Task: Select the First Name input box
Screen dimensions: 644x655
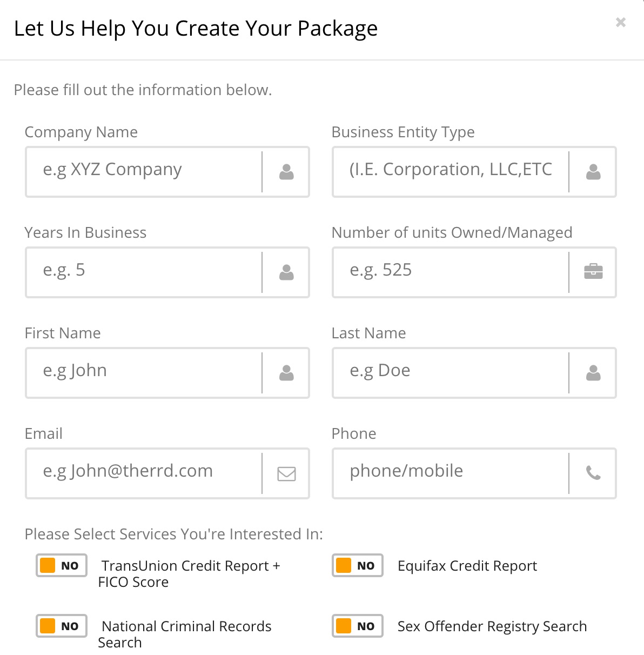Action: click(x=140, y=373)
